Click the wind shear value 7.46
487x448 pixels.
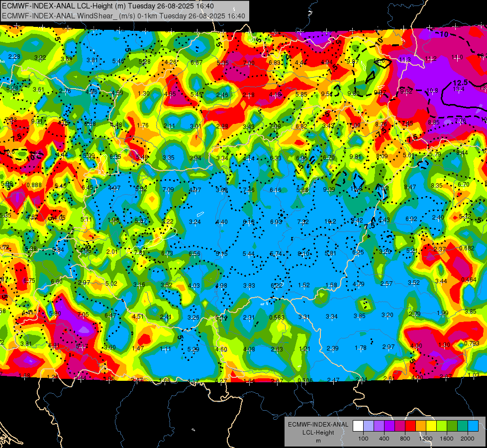click(x=248, y=190)
